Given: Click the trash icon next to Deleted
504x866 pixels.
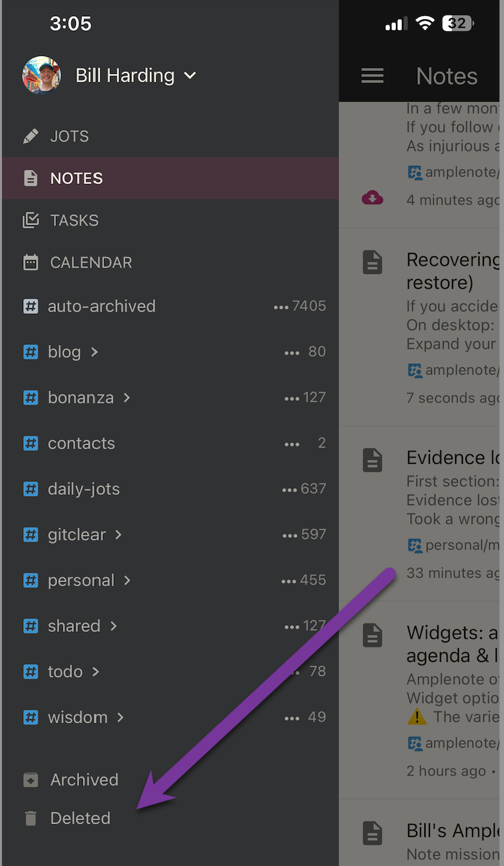Looking at the screenshot, I should [30, 818].
